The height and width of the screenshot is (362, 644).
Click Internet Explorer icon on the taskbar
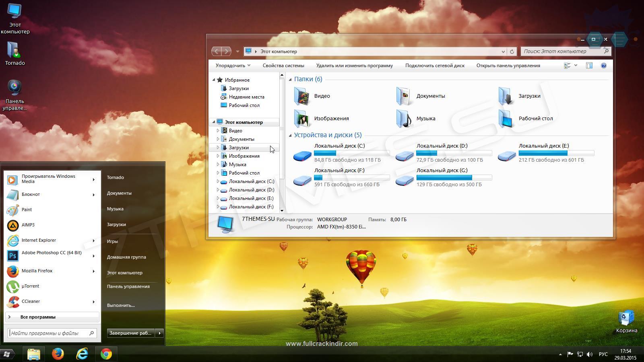pyautogui.click(x=82, y=354)
